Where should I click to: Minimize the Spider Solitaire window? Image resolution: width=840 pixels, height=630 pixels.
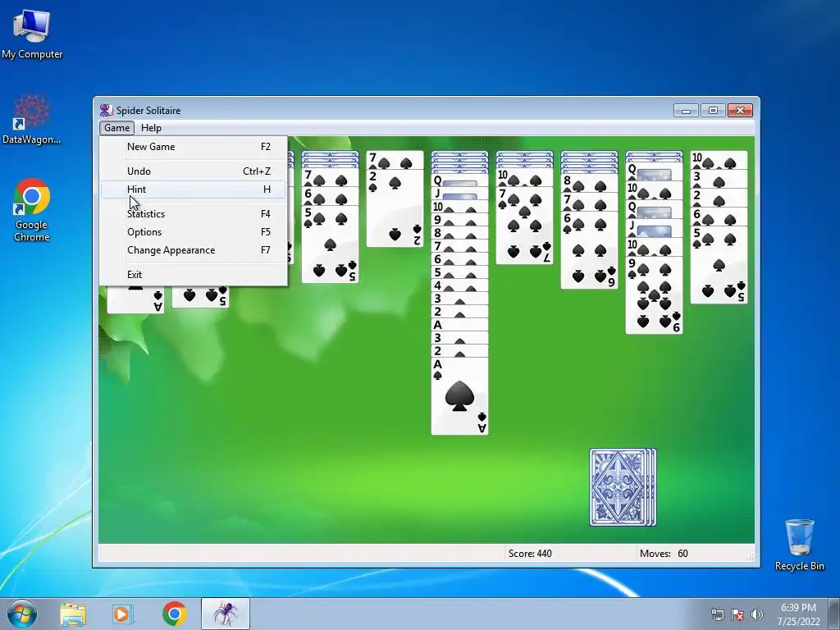tap(687, 111)
